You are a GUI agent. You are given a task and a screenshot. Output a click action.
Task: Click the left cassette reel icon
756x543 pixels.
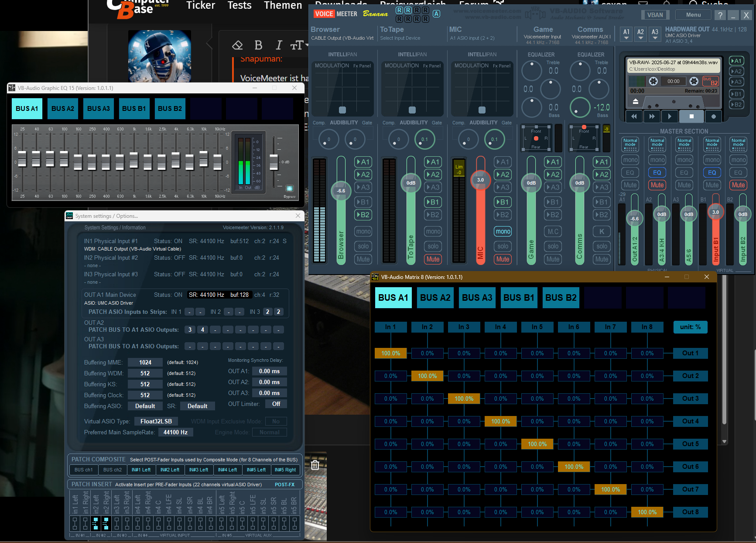653,81
